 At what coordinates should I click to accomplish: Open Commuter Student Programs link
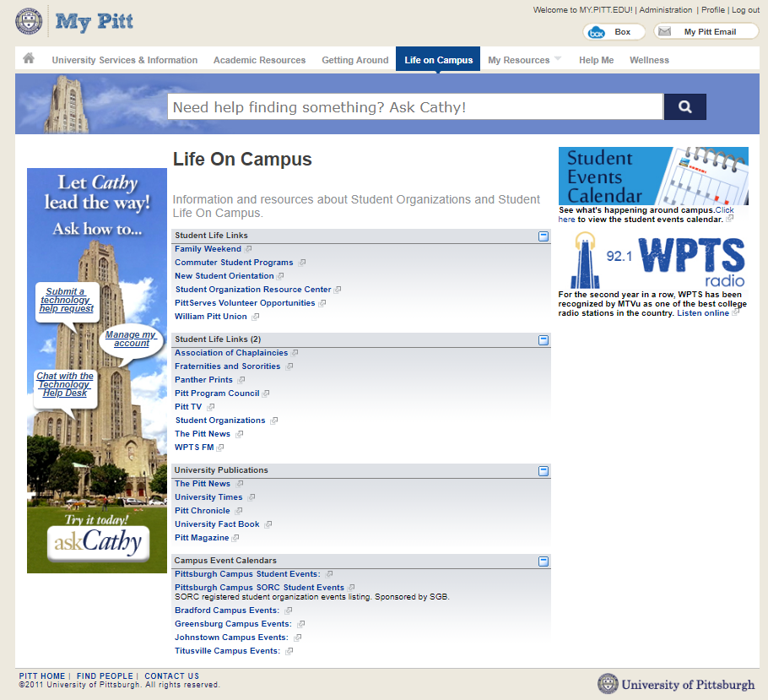click(x=234, y=263)
